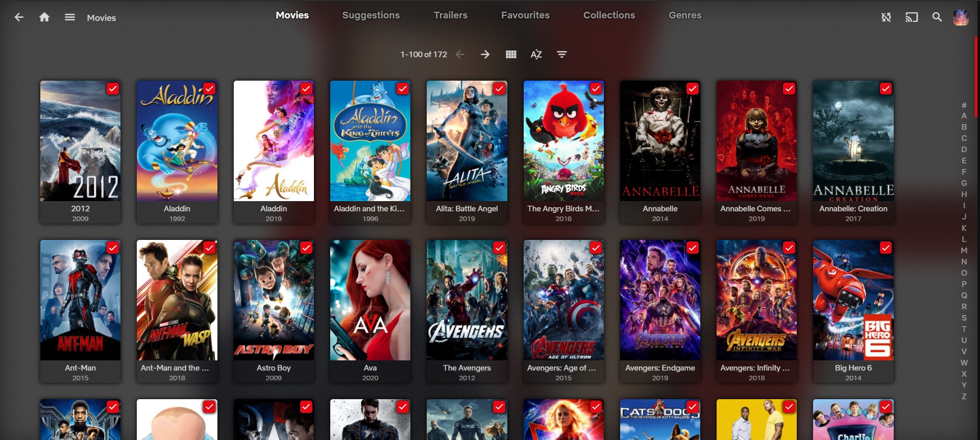The image size is (980, 440).
Task: Jump to letter Z in alphabet picker
Action: pos(964,397)
